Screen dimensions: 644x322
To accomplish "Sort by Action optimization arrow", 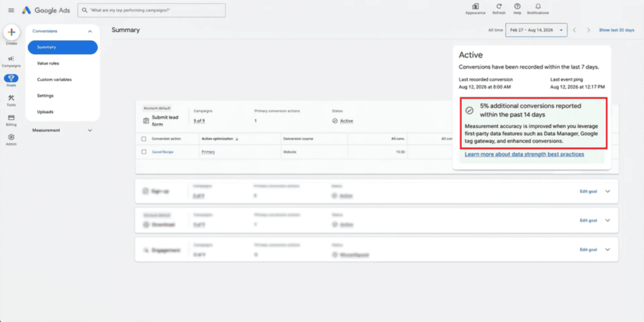I will (237, 139).
